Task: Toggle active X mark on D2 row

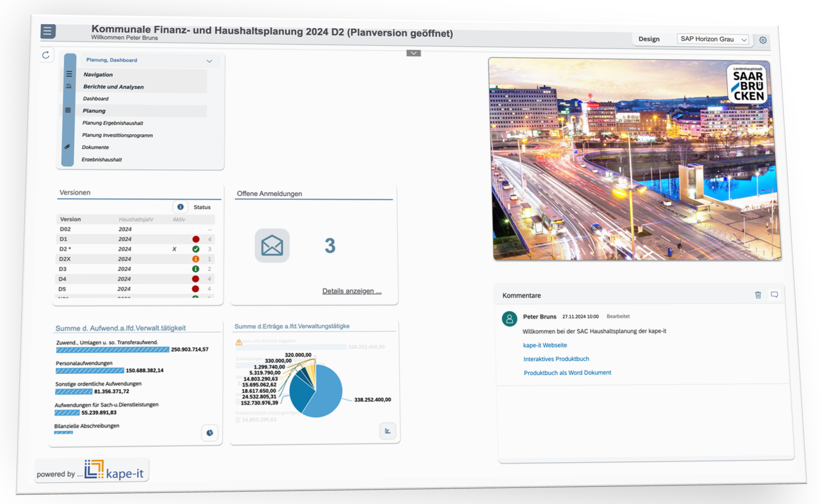Action: tap(174, 249)
